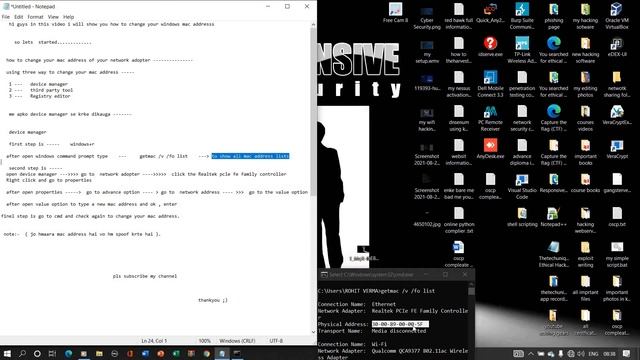Select phishing page desktop folder
Screen dimensions: 640x360
553,16
